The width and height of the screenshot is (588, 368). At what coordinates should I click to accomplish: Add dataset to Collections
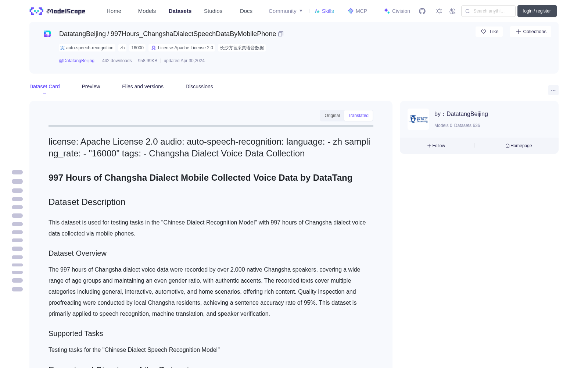click(x=531, y=32)
